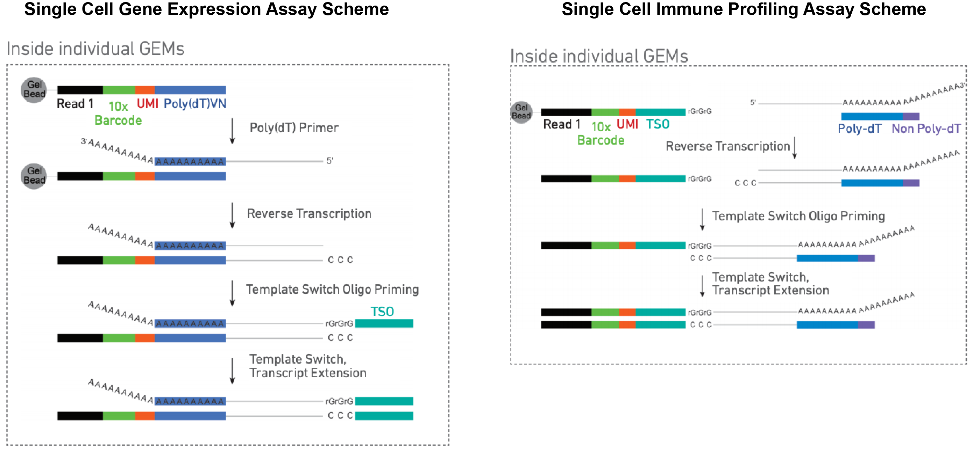Click the second Gel Bead circle in the left panel
The width and height of the screenshot is (980, 453).
(x=34, y=176)
